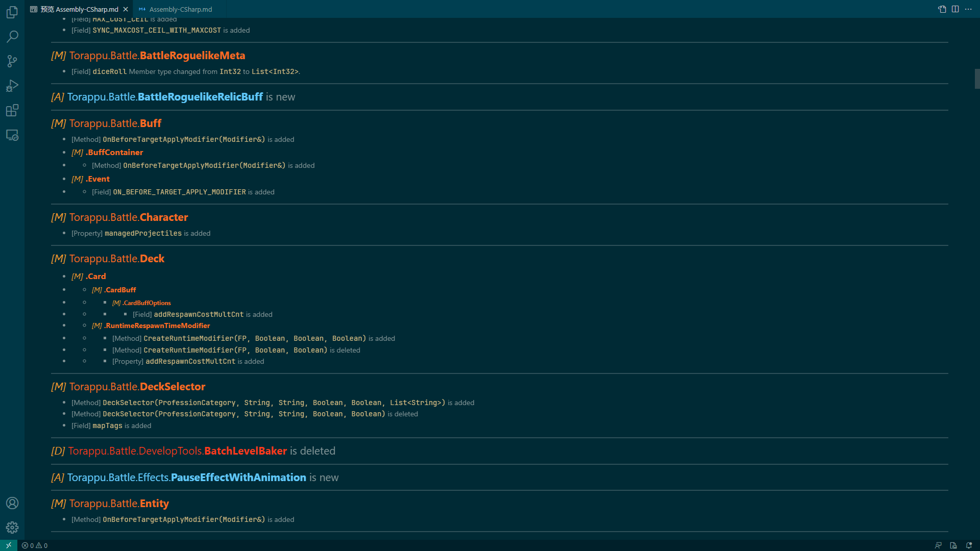Open the Search view icon
980x551 pixels.
pyautogui.click(x=12, y=37)
